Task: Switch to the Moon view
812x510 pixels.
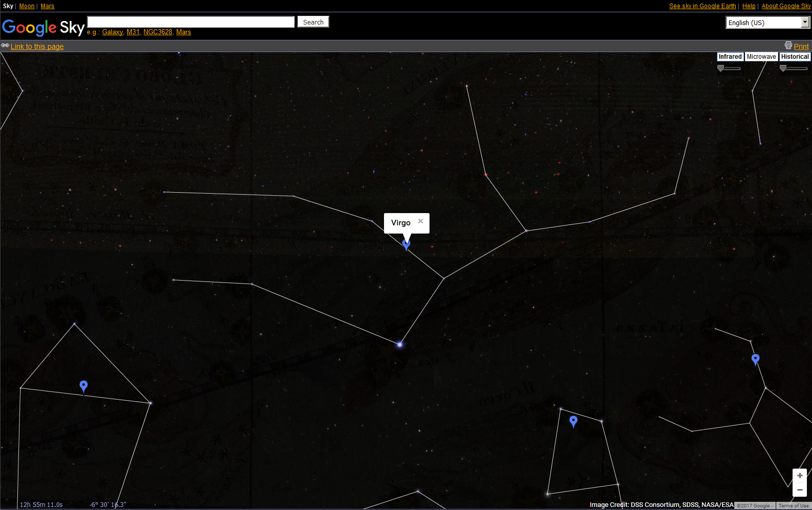Action: [27, 6]
